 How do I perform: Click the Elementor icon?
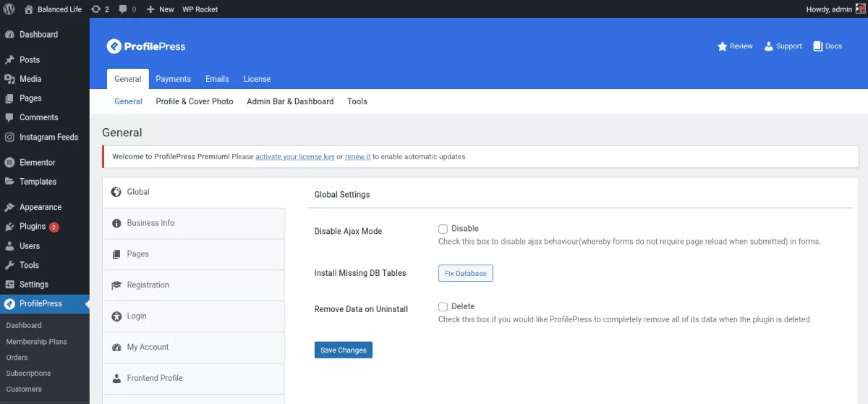[9, 162]
